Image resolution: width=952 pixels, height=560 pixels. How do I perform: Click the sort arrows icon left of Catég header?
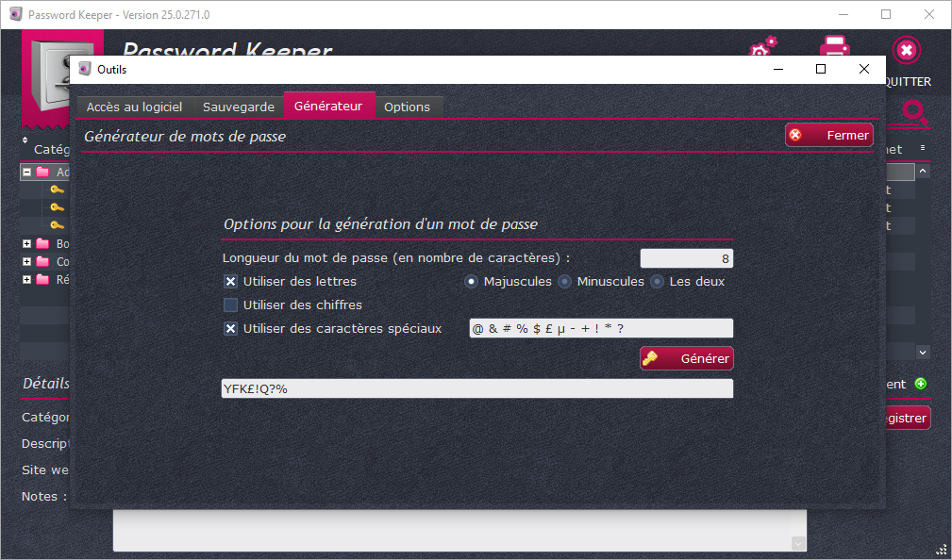(x=25, y=140)
